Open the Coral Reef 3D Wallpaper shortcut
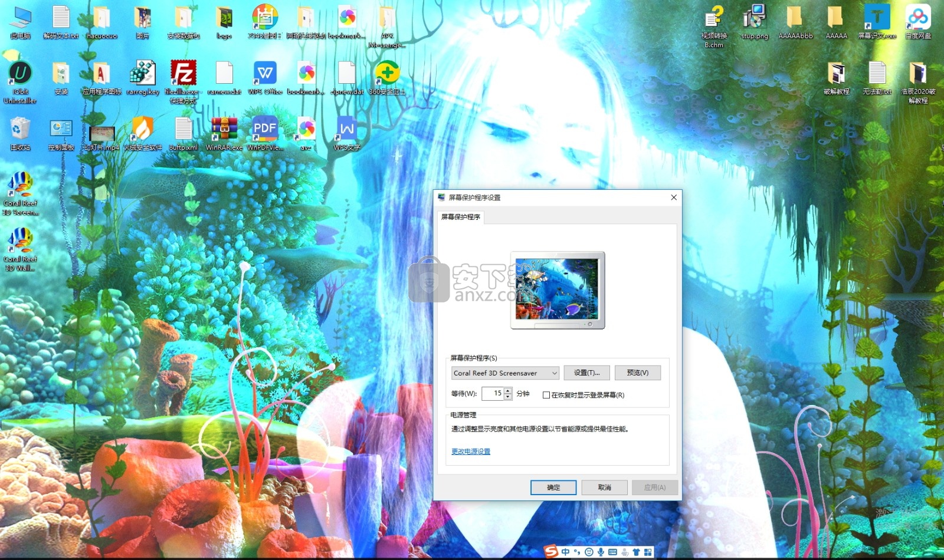Viewport: 944px width, 560px height. click(x=20, y=249)
